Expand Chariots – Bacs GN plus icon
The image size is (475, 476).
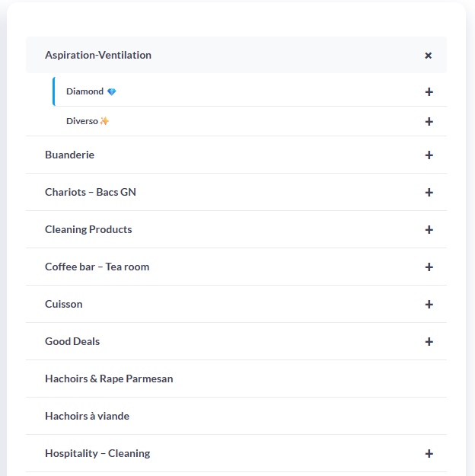click(x=429, y=193)
